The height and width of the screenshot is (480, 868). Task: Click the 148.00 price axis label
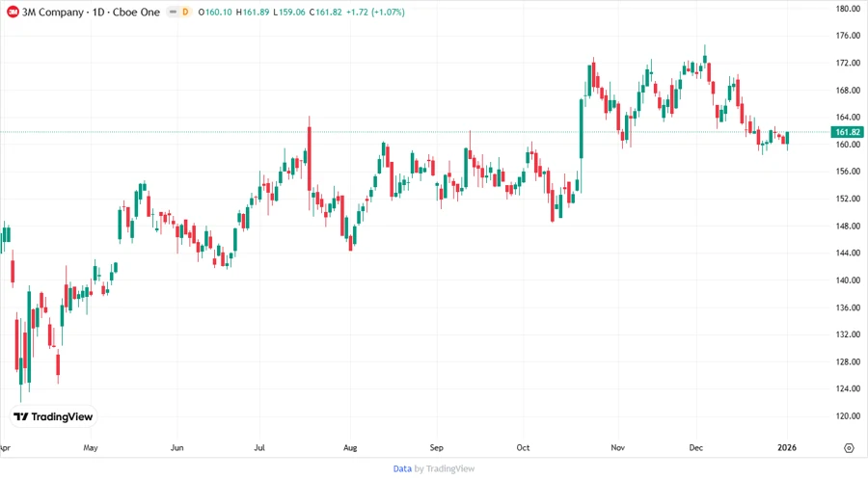(x=848, y=227)
